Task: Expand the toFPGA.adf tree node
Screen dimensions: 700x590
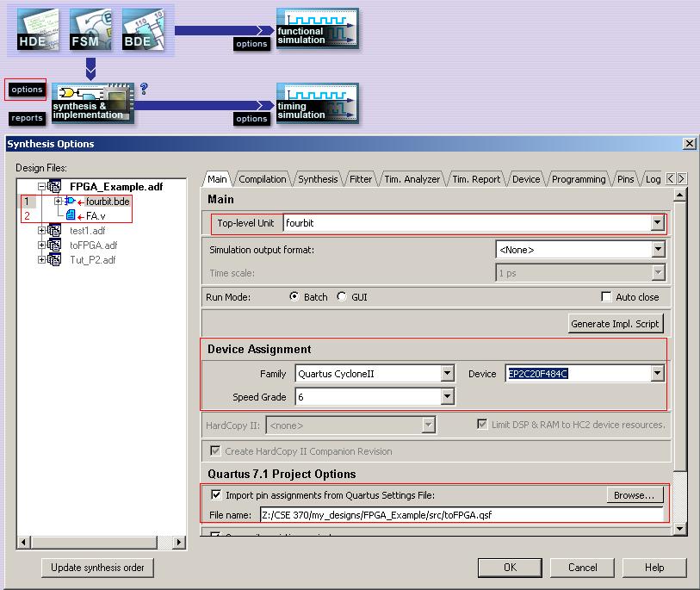Action: click(41, 245)
